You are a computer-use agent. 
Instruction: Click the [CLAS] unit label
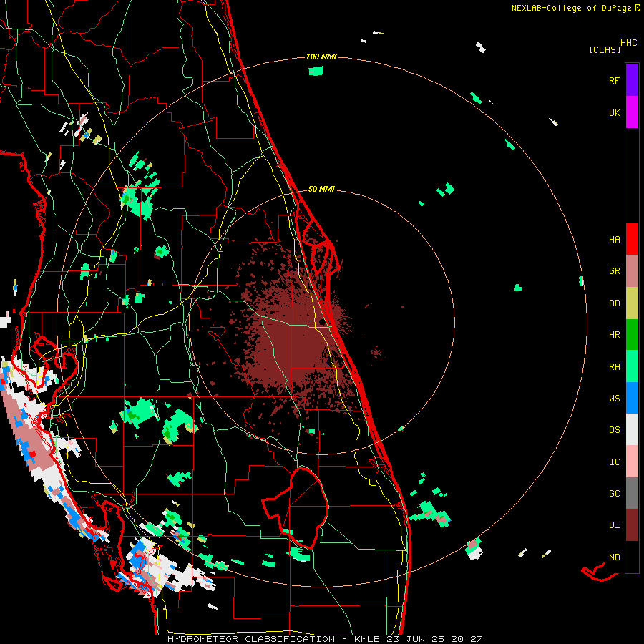point(605,49)
